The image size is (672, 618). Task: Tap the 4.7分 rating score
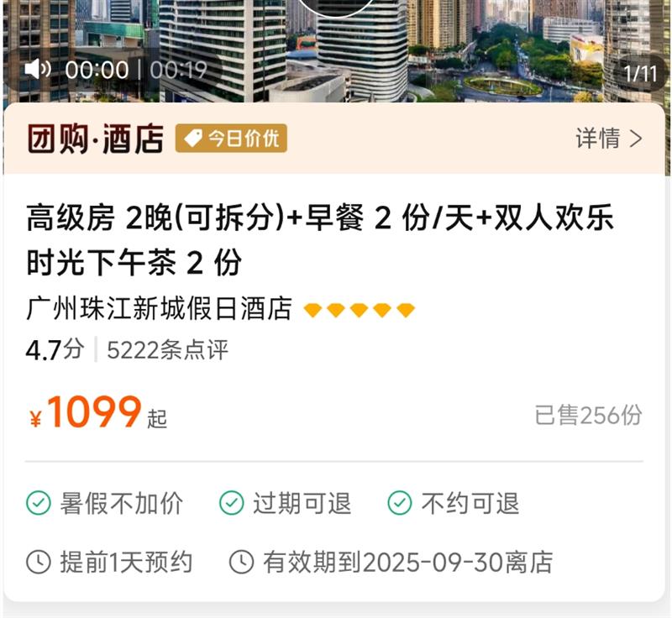(x=55, y=350)
